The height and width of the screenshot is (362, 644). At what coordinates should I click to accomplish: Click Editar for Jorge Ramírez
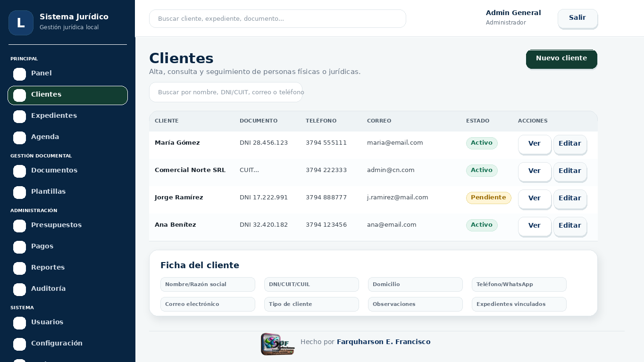tap(570, 199)
